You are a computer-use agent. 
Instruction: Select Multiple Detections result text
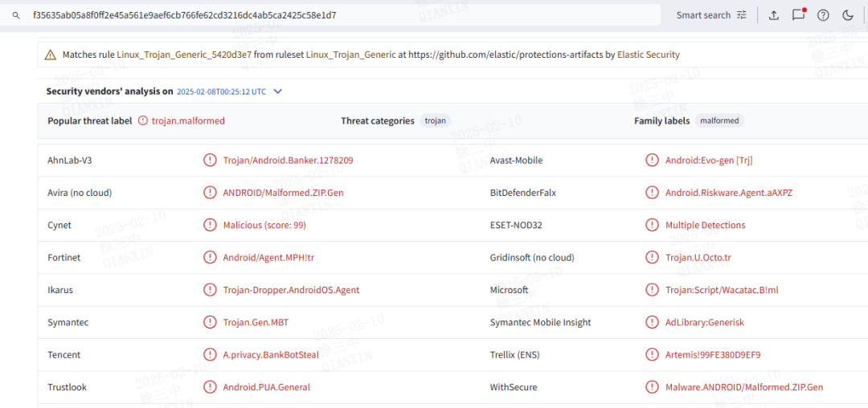(x=706, y=225)
